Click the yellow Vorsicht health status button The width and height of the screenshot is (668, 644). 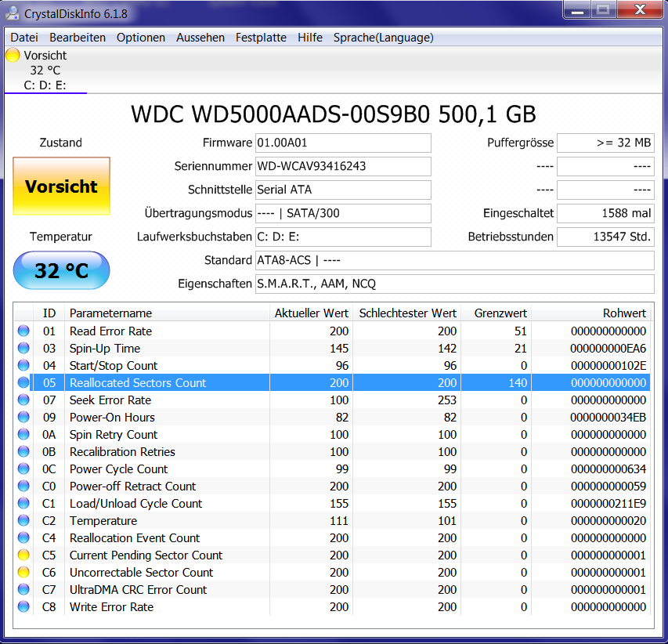(61, 186)
